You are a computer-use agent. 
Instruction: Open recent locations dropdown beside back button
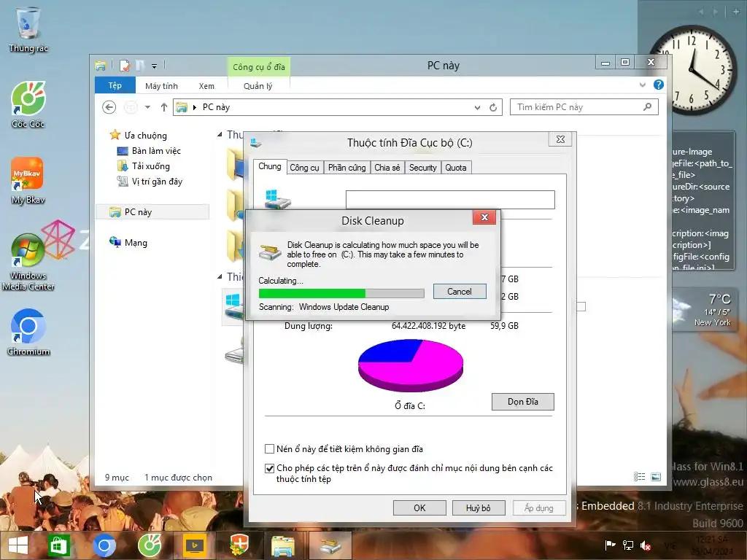point(147,107)
